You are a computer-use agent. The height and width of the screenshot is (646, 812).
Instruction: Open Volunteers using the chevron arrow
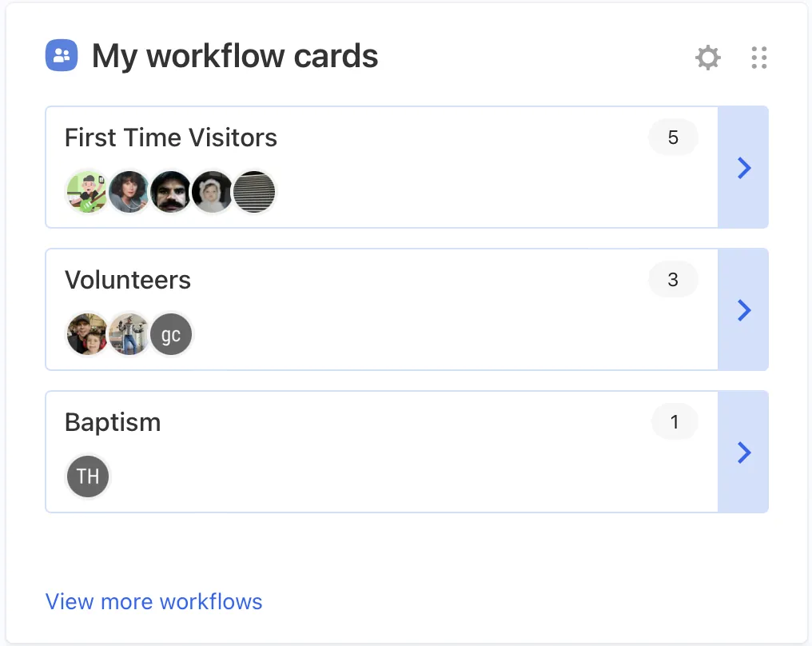click(x=743, y=309)
